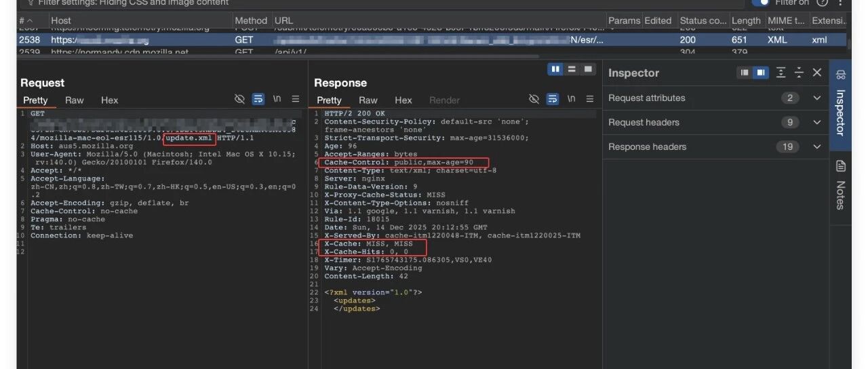Sort history by Extension column
Image resolution: width=868 pixels, height=369 pixels.
(829, 20)
